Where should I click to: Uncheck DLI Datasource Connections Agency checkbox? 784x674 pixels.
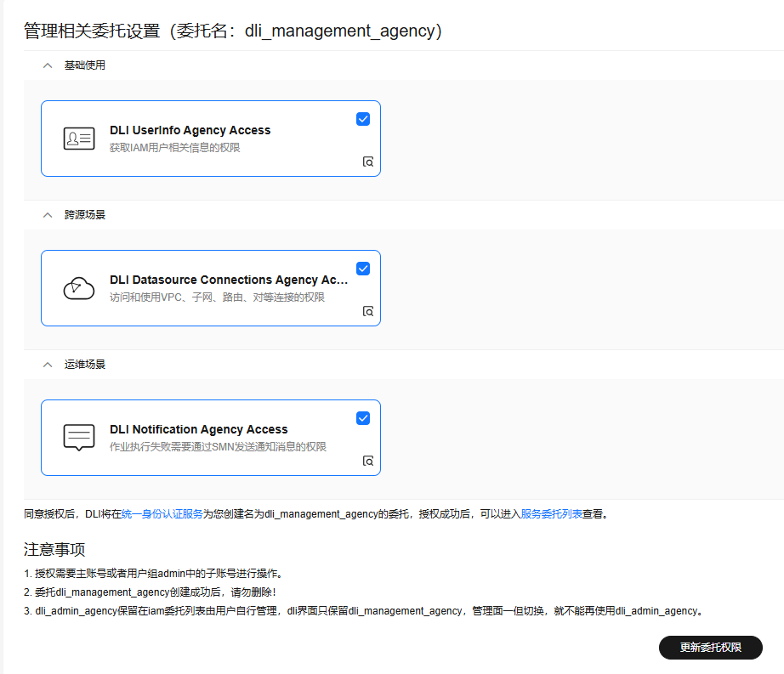pos(363,269)
